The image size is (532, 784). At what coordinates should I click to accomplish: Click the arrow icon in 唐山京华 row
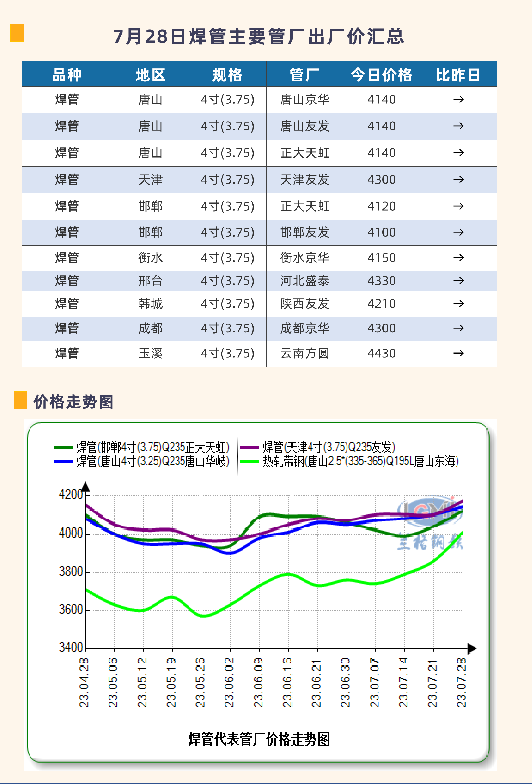click(458, 100)
